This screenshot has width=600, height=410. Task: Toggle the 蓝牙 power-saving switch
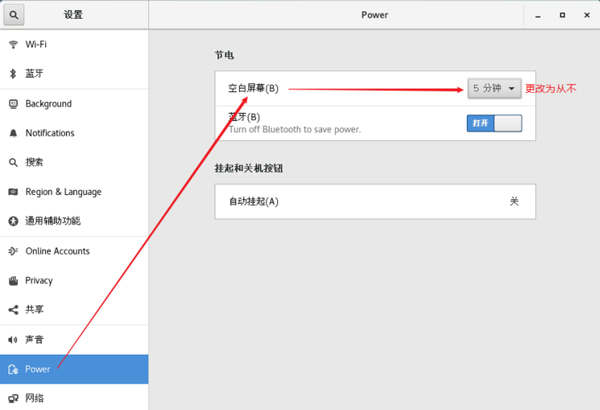pyautogui.click(x=494, y=123)
